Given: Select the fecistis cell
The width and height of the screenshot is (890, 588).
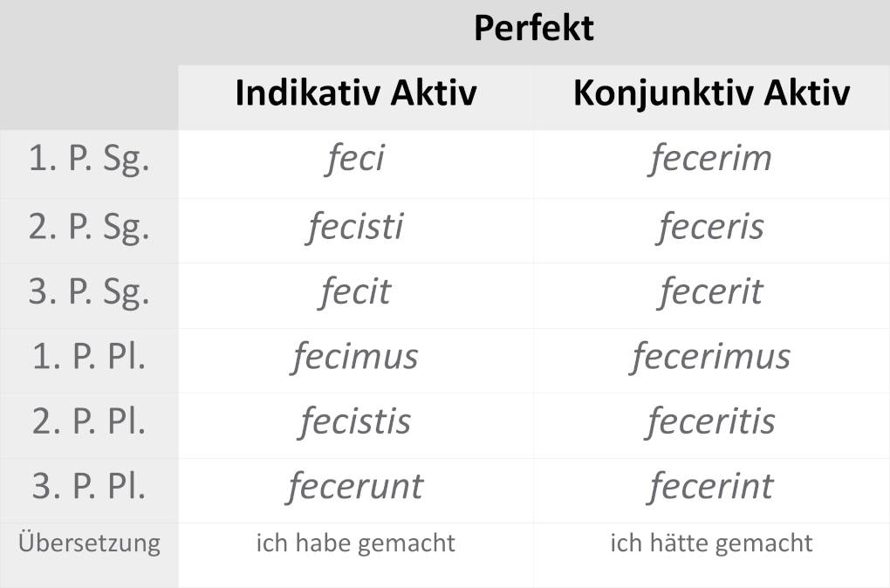Looking at the screenshot, I should pos(355,421).
